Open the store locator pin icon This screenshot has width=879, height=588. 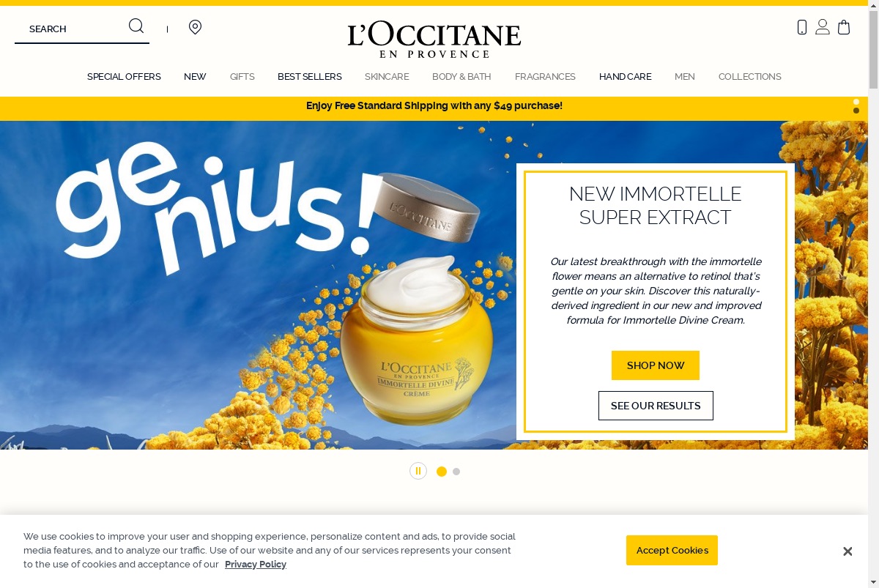click(195, 27)
